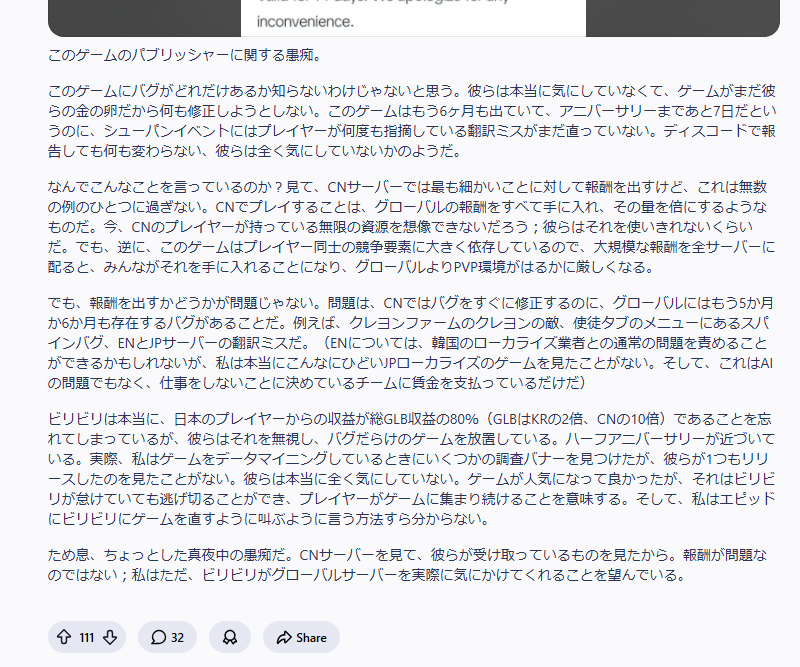Open comments via the speech bubble icon
The width and height of the screenshot is (800, 667).
[158, 637]
